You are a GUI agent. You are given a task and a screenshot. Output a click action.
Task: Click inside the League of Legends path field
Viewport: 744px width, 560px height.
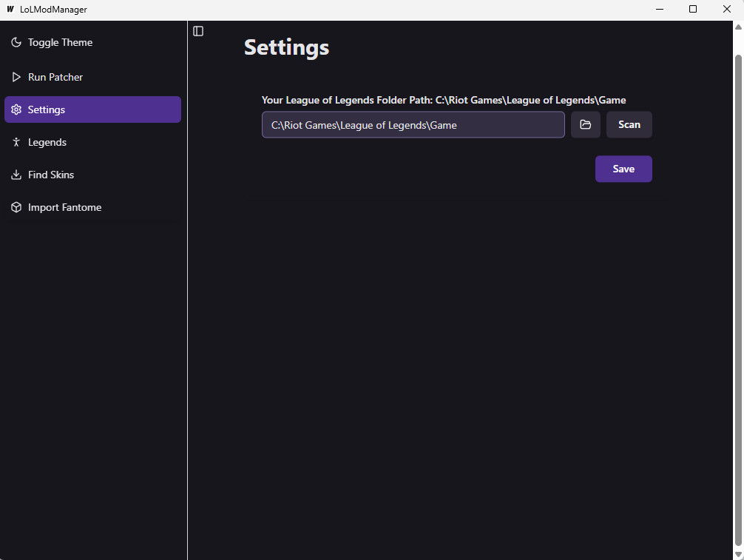(413, 124)
